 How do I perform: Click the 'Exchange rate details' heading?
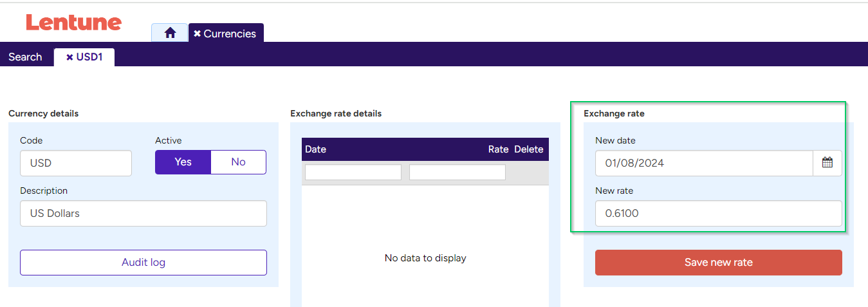[336, 114]
